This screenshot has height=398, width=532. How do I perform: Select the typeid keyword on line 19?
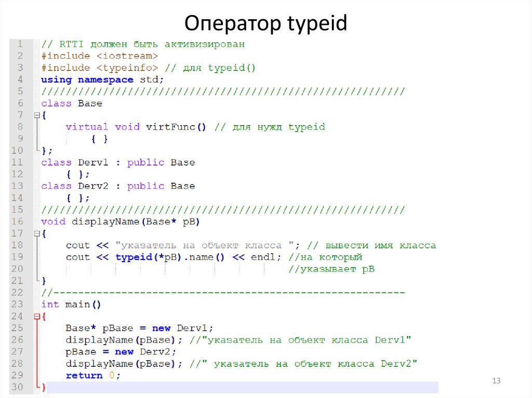click(x=134, y=257)
